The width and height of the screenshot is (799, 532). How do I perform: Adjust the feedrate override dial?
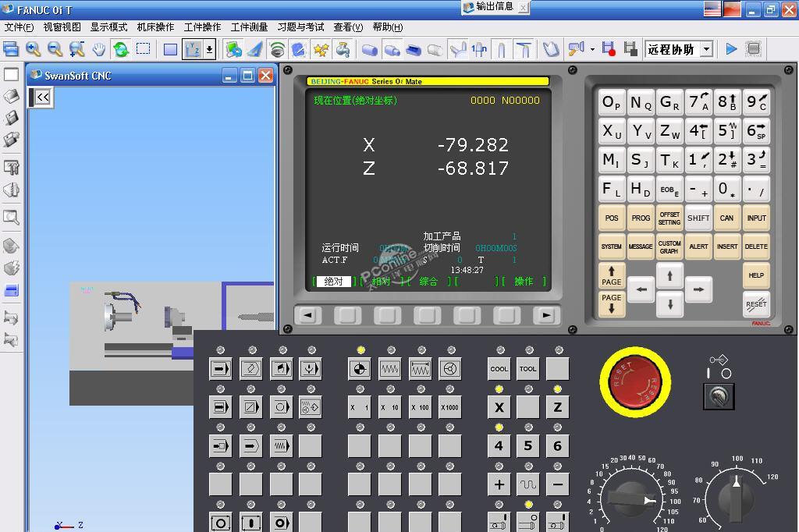(x=630, y=499)
